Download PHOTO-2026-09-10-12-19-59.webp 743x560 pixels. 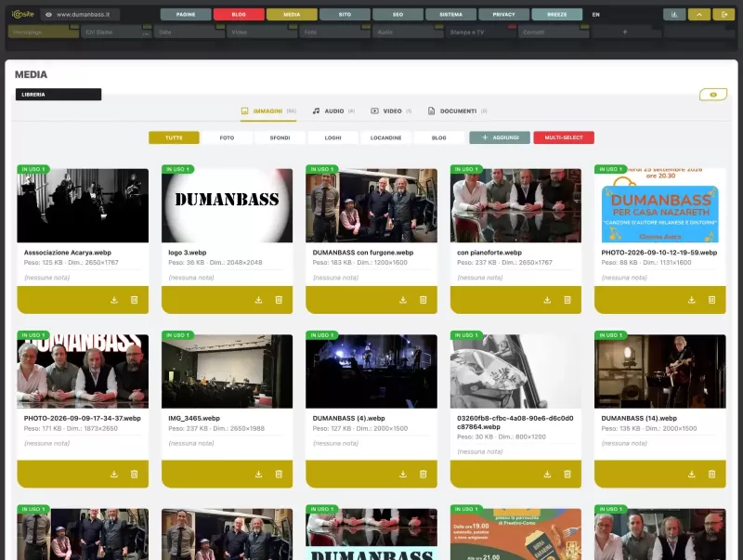click(x=692, y=300)
